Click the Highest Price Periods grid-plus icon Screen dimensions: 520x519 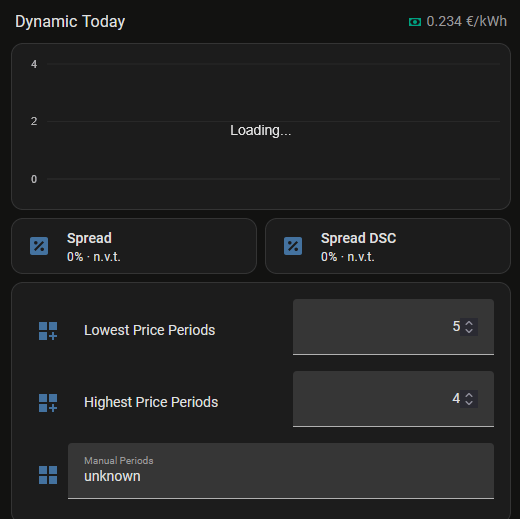pos(48,403)
